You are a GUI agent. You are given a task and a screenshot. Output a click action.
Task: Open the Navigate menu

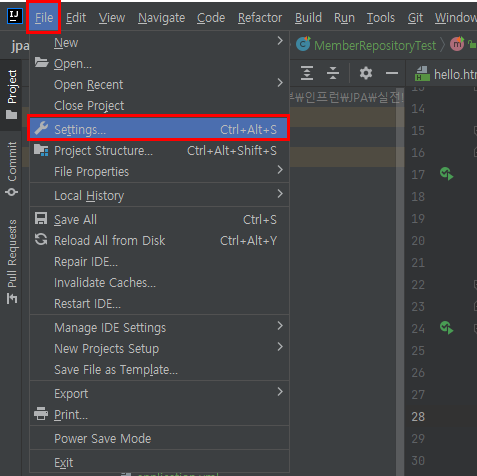(161, 18)
